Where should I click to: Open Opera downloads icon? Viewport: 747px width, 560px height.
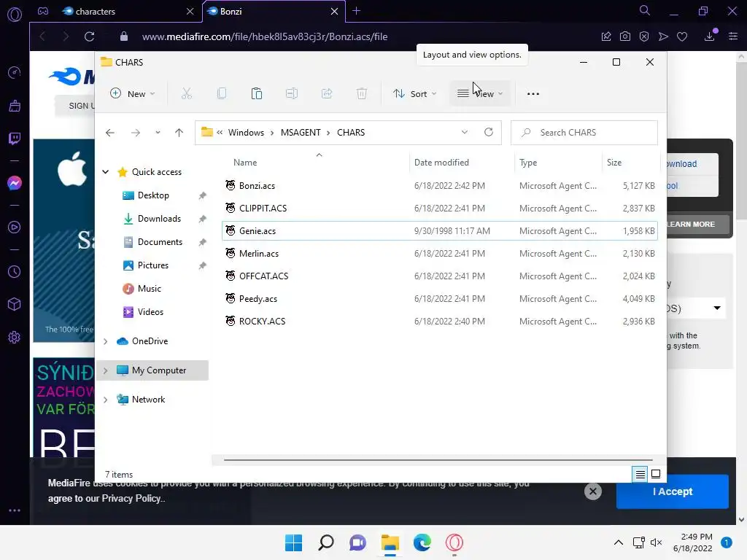(710, 36)
